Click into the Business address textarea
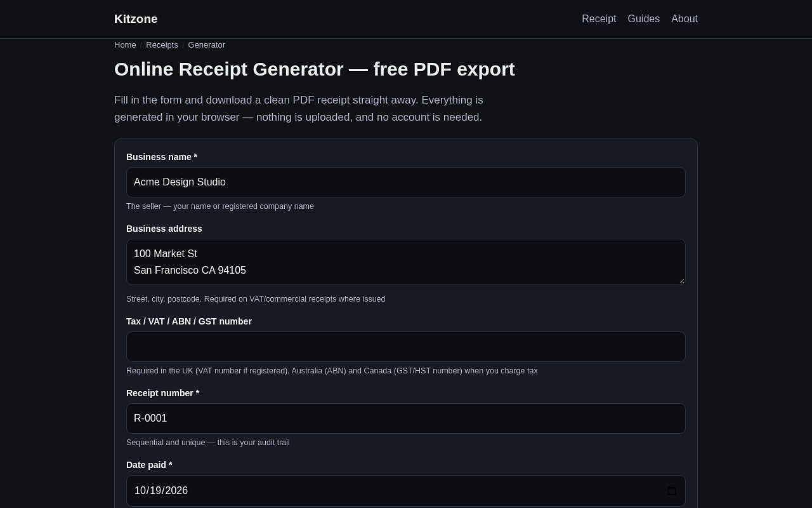The height and width of the screenshot is (508, 812). tap(406, 262)
